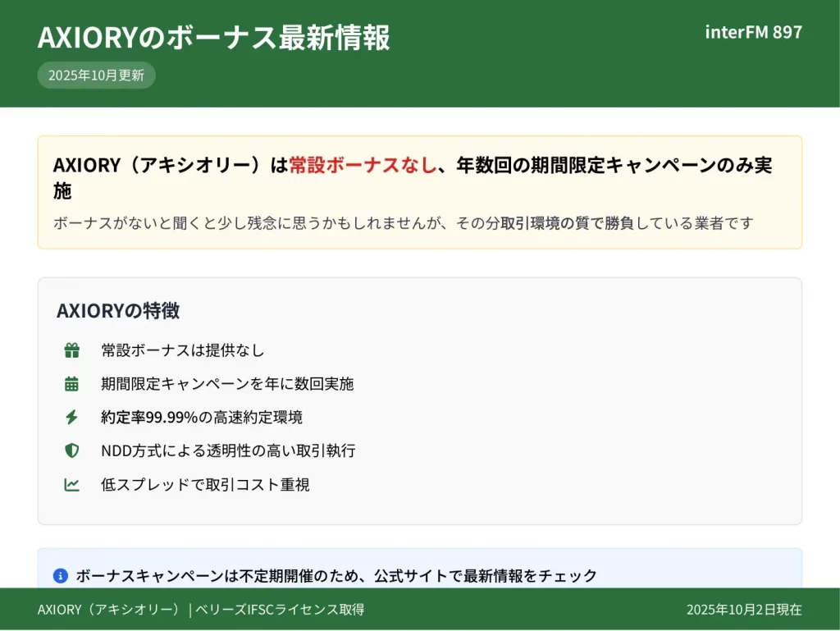The height and width of the screenshot is (631, 840).
Task: Select the line chart icon for 低スプレッド
Action: pos(72,485)
